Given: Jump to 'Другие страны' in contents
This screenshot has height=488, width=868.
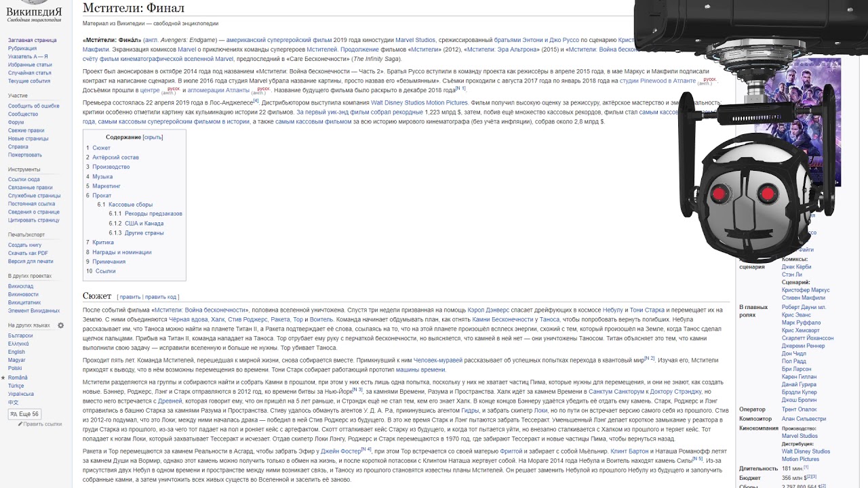Looking at the screenshot, I should coord(144,232).
